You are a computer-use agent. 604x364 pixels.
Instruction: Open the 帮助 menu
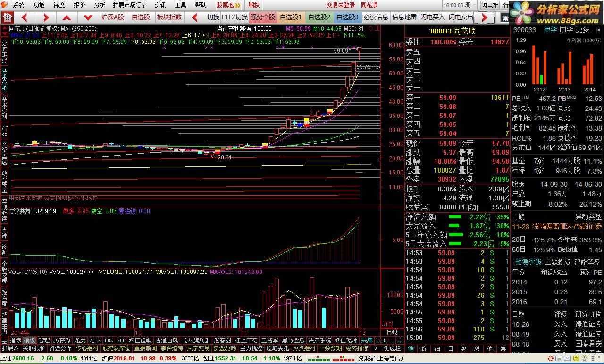(201, 5)
